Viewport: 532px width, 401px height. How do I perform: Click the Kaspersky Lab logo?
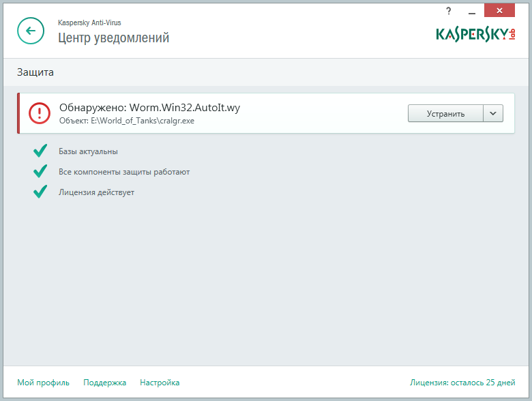[475, 34]
